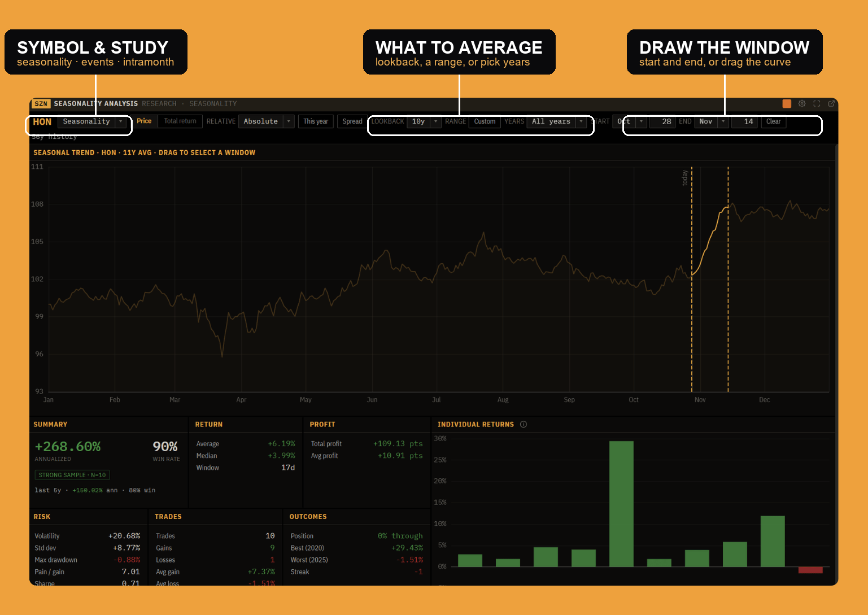Click the RESEARCH breadcrumb in title bar
This screenshot has height=615, width=868.
click(159, 104)
